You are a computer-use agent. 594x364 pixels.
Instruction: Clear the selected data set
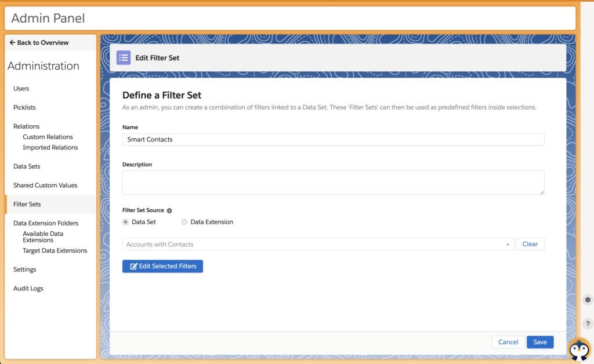(530, 245)
